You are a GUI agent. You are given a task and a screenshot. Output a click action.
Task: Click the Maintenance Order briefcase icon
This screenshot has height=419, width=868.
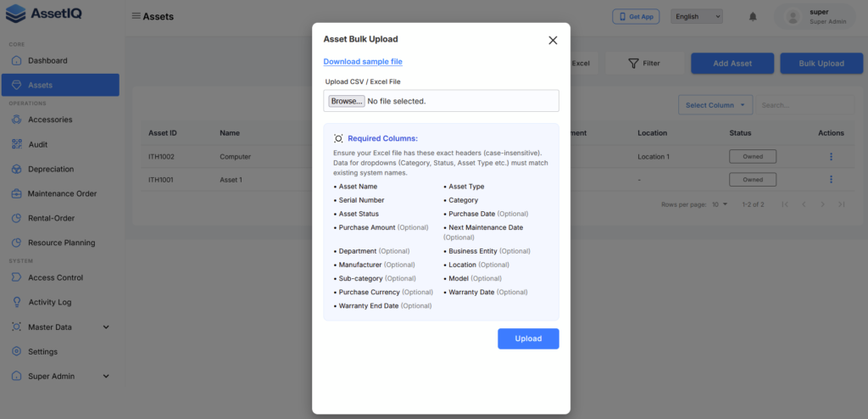pos(17,193)
